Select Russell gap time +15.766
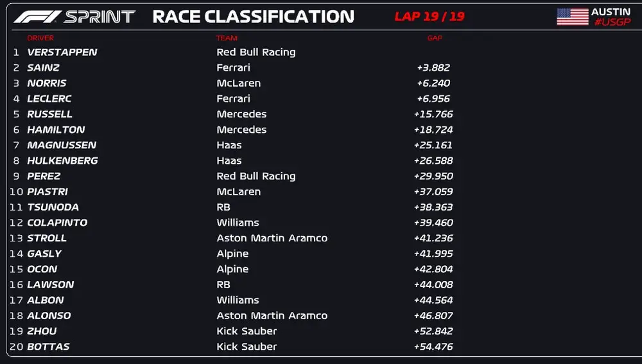This screenshot has width=642, height=364. [434, 114]
